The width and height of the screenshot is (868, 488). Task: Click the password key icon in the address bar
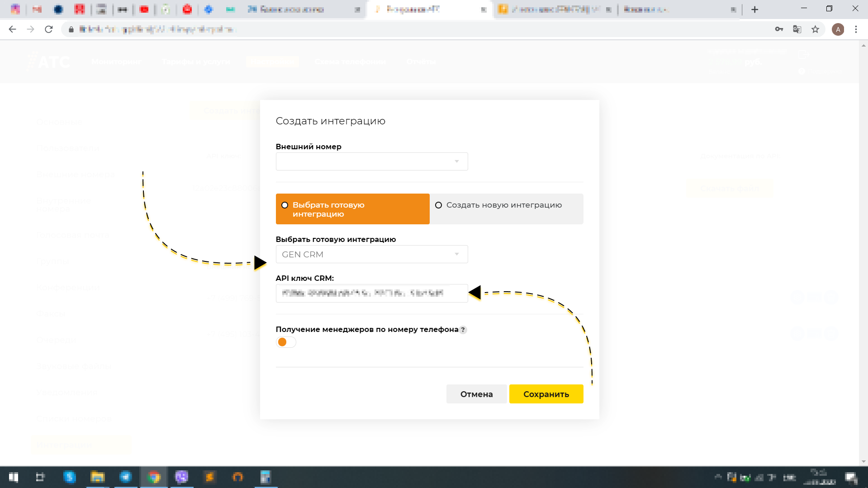[779, 29]
